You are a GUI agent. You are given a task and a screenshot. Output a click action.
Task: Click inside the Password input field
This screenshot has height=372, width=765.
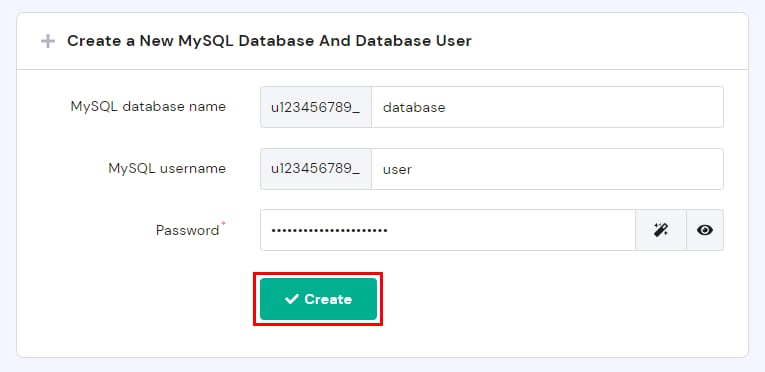click(x=448, y=230)
